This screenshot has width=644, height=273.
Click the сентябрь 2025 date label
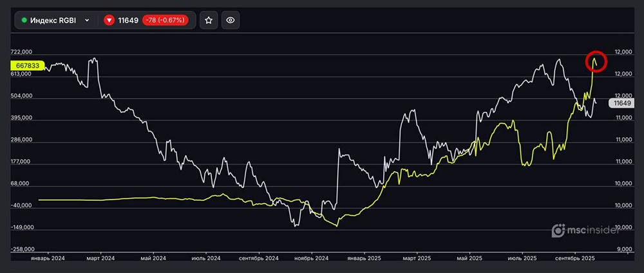(x=574, y=258)
